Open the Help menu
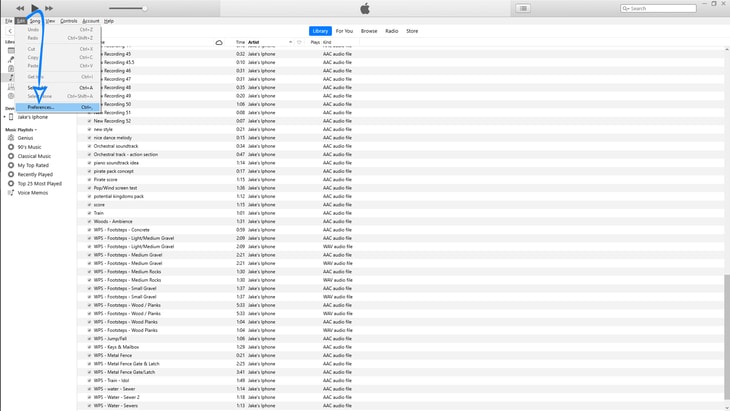The image size is (730, 411). click(x=108, y=21)
